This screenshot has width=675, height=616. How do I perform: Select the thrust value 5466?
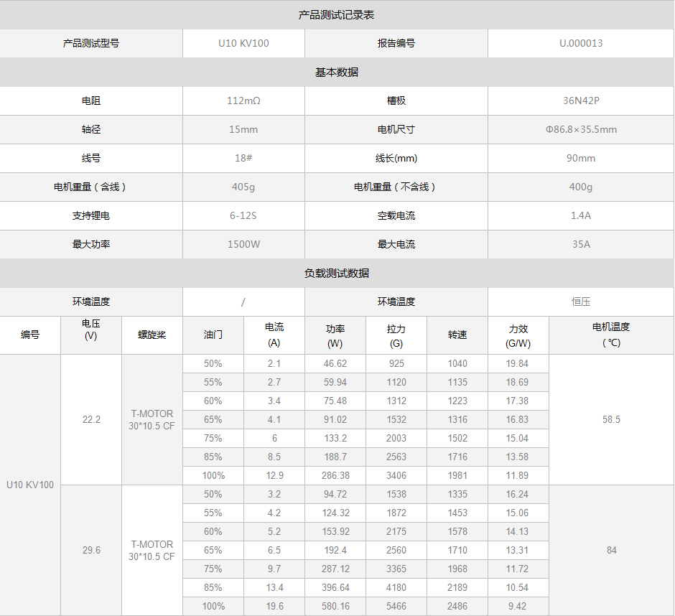(x=396, y=606)
